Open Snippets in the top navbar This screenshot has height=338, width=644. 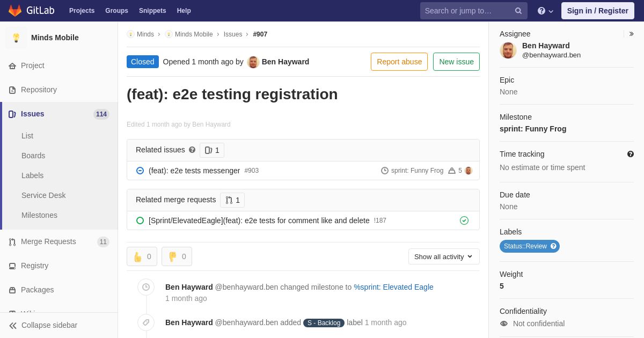click(152, 11)
